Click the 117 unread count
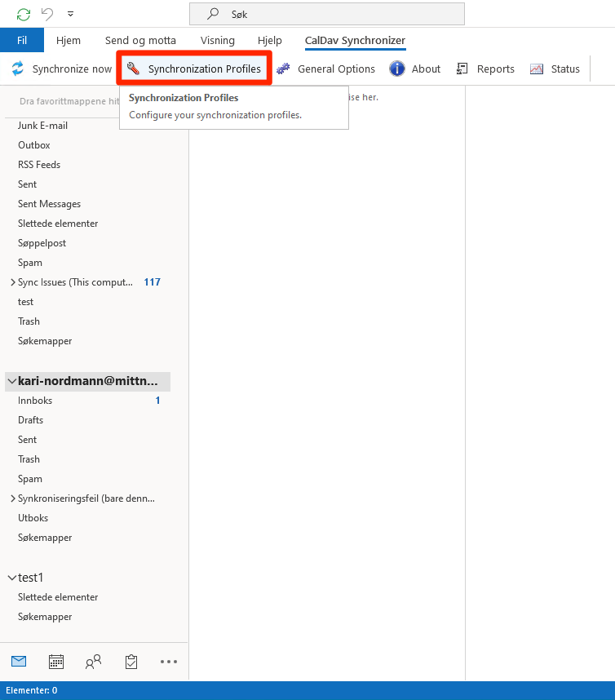615x700 pixels. [153, 282]
